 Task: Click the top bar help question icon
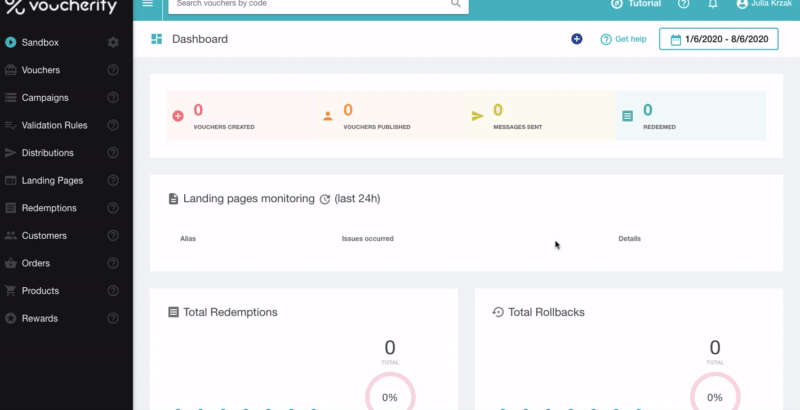684,4
